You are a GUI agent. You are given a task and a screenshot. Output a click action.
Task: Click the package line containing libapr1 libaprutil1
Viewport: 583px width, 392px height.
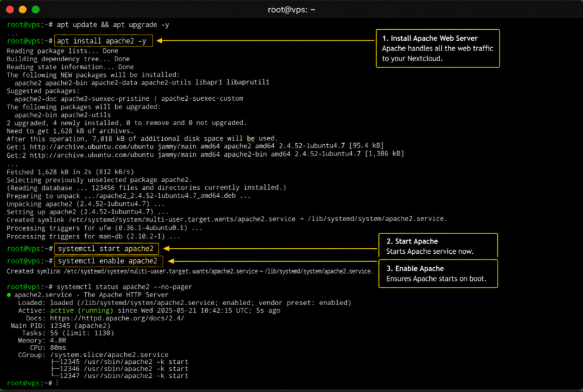coord(142,83)
